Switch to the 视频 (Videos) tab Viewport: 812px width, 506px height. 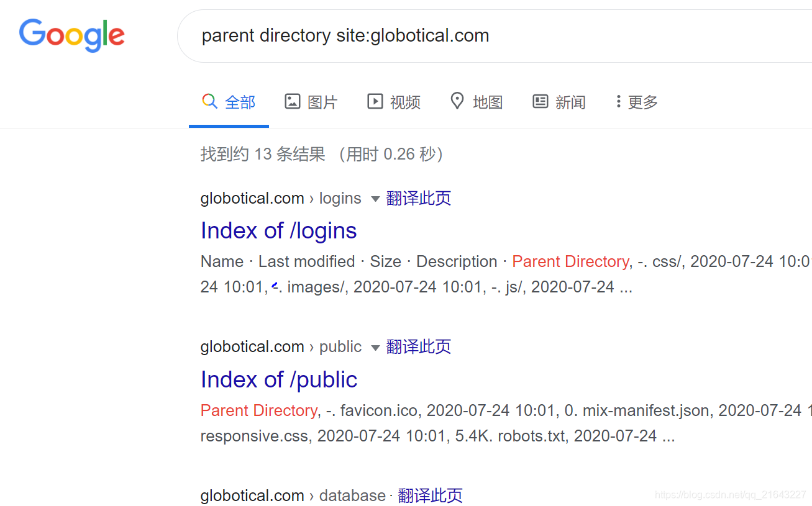(x=394, y=102)
